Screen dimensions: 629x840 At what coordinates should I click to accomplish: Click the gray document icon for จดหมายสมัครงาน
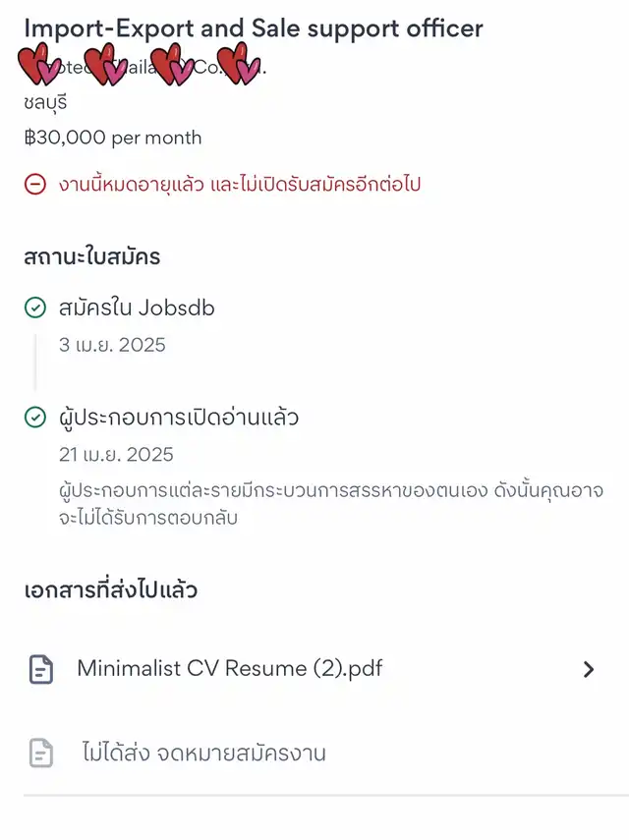pyautogui.click(x=40, y=753)
